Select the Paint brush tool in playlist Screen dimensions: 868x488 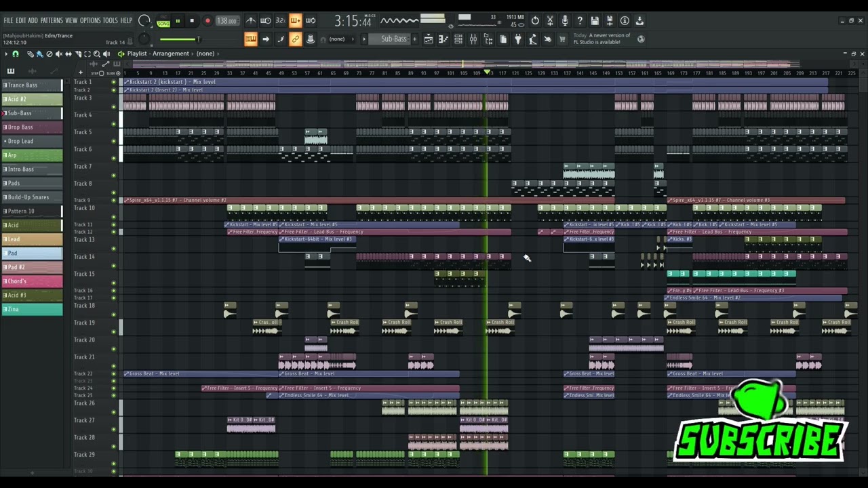[x=40, y=54]
